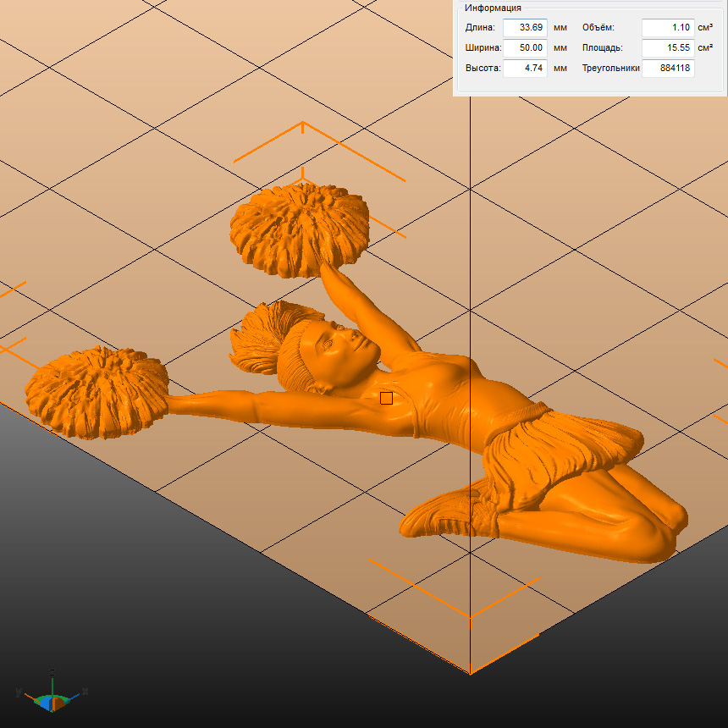Viewport: 728px width, 728px height.
Task: Click the small square marker on model's chest
Action: [386, 398]
